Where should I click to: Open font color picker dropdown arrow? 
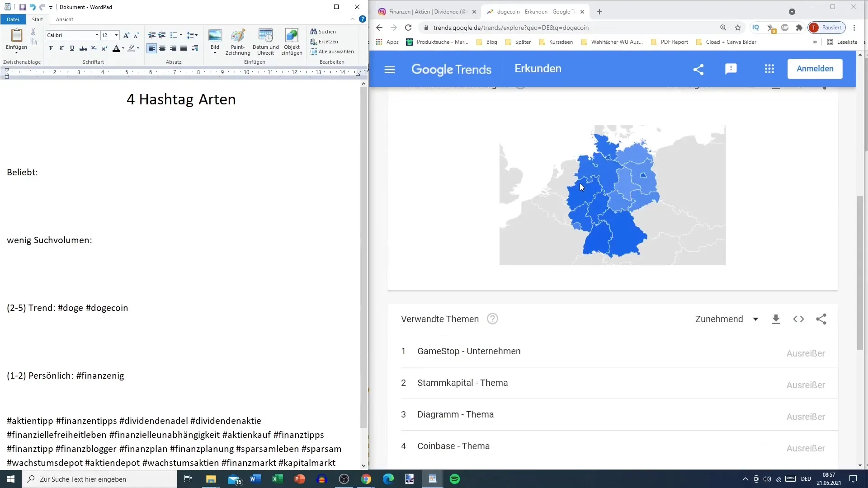(123, 48)
